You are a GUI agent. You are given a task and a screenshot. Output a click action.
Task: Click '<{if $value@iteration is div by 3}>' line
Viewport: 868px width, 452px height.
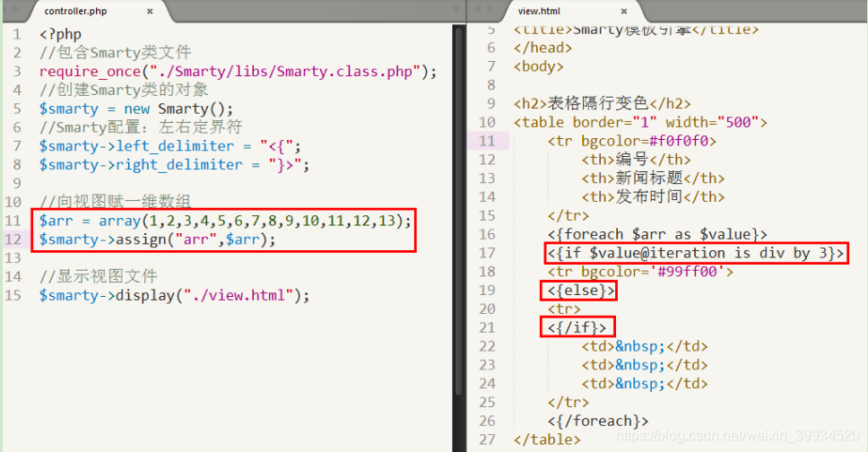[696, 253]
